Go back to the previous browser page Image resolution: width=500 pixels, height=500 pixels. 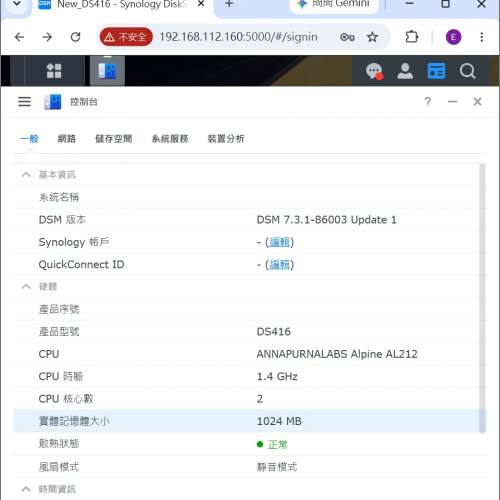coord(20,37)
